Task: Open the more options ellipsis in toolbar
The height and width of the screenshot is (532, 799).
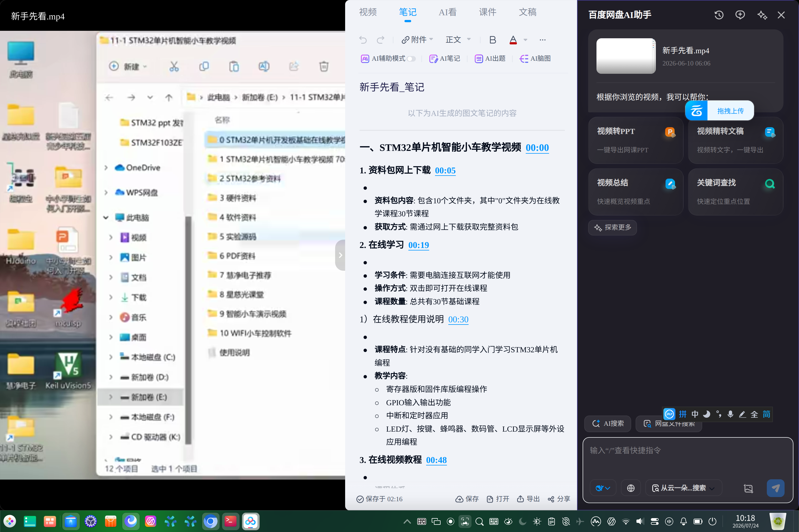Action: coord(542,40)
